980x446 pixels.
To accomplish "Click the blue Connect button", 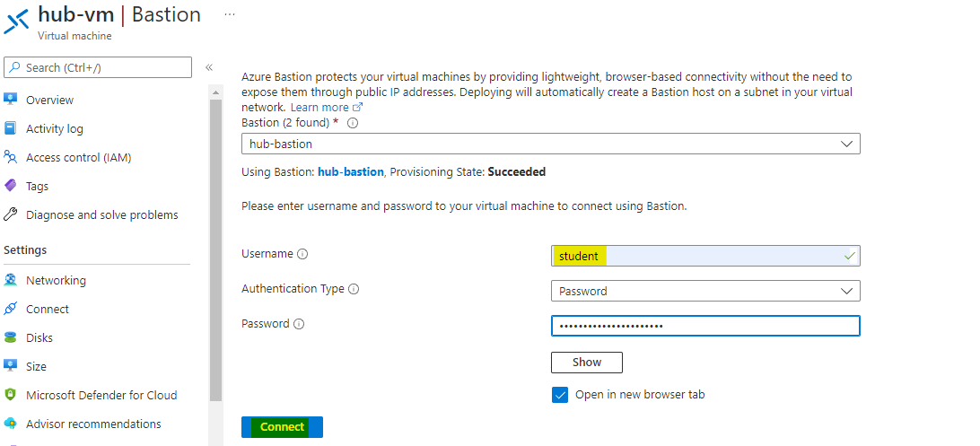I will pyautogui.click(x=282, y=427).
